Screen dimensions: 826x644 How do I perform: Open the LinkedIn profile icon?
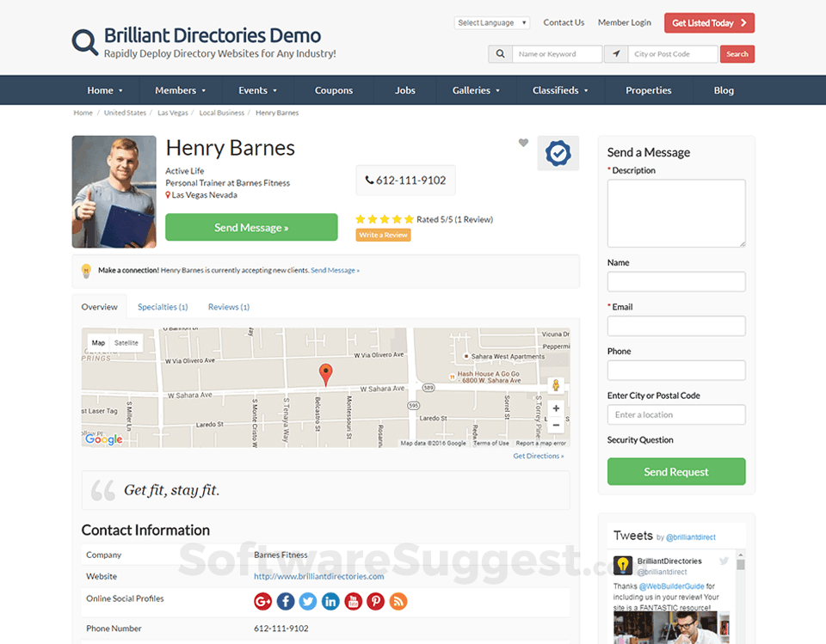click(330, 601)
